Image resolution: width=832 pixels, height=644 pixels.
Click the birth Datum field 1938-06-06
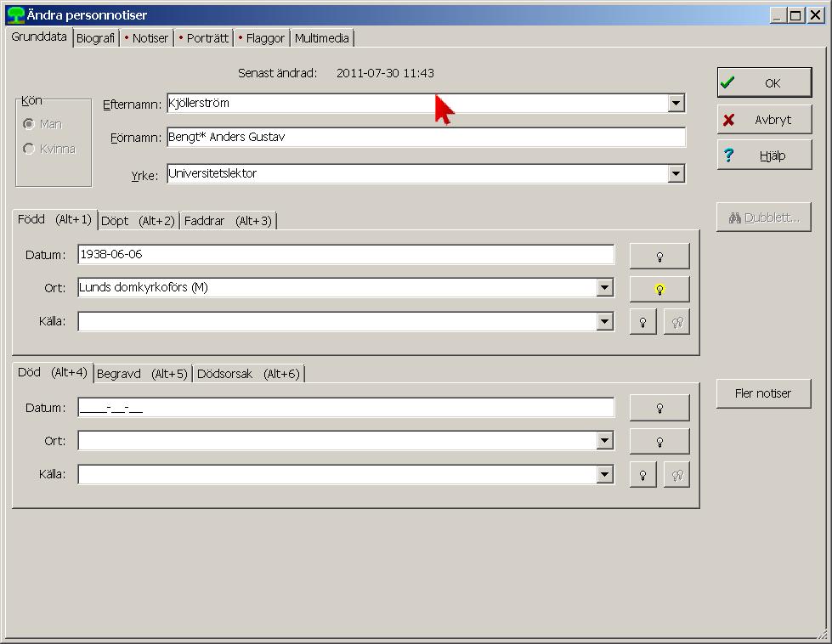pos(346,254)
